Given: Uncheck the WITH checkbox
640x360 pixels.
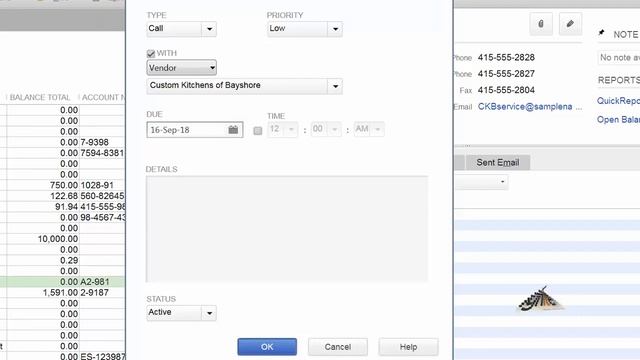Looking at the screenshot, I should click(x=151, y=53).
